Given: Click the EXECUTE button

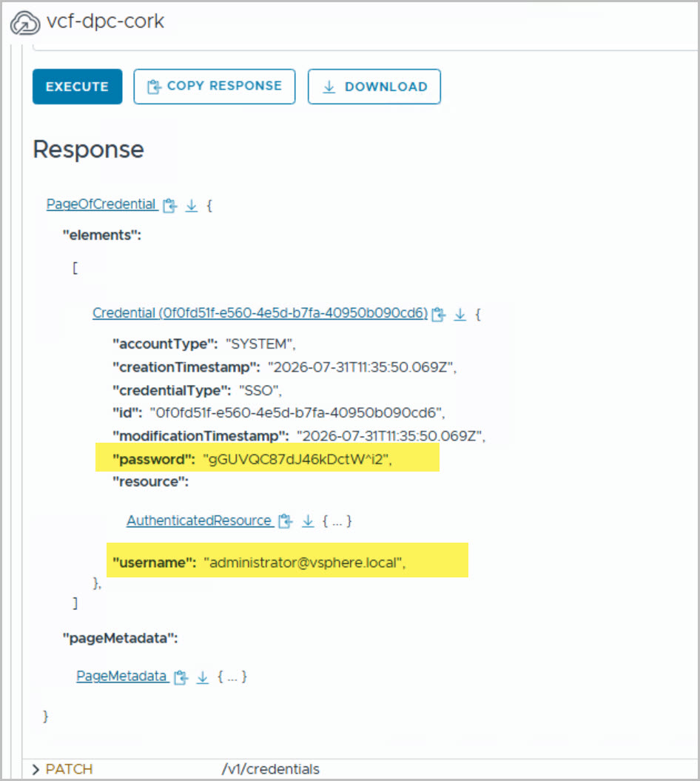Looking at the screenshot, I should 77,87.
